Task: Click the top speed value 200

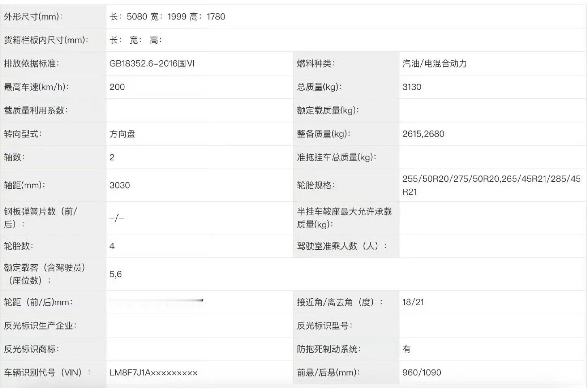Action: coord(117,87)
